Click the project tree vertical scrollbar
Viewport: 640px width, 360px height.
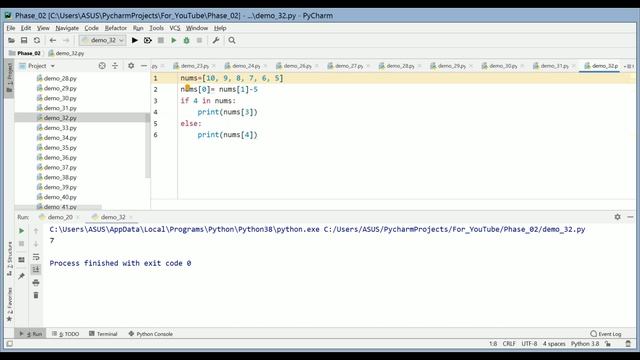coord(147,146)
